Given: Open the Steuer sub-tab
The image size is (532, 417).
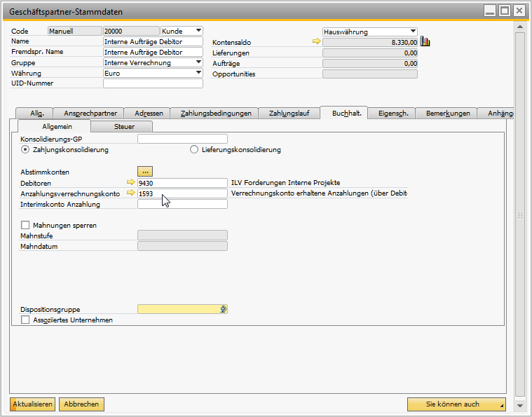Looking at the screenshot, I should (x=124, y=126).
